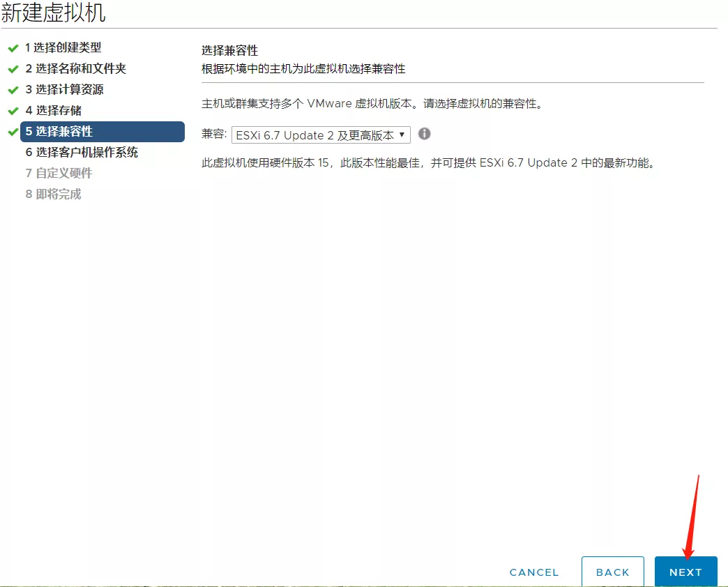Click the greyed-out step 8 即将完成
This screenshot has width=728, height=587.
(54, 195)
